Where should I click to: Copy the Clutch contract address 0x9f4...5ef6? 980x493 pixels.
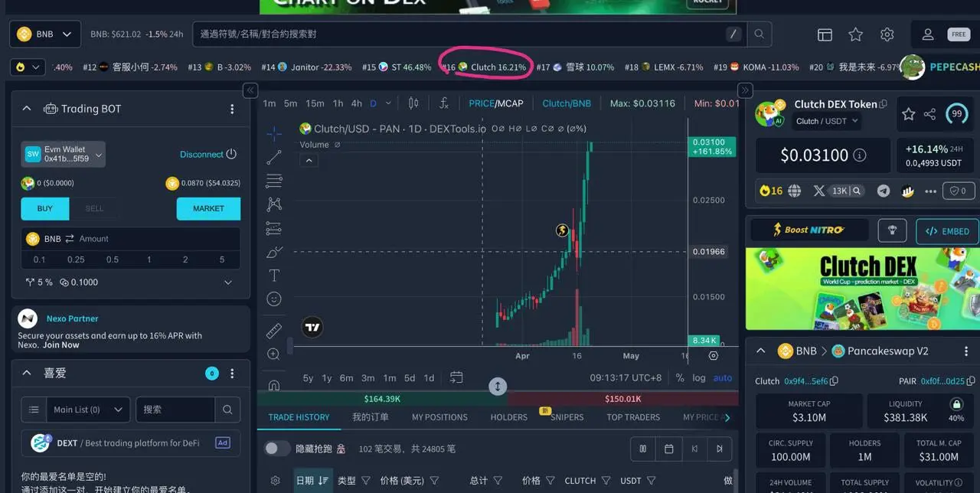tap(835, 381)
